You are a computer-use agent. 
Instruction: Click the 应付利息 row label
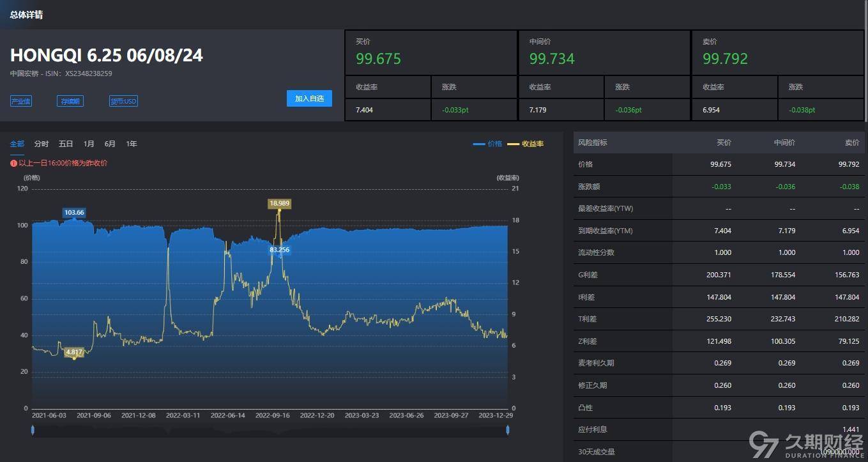click(x=593, y=429)
